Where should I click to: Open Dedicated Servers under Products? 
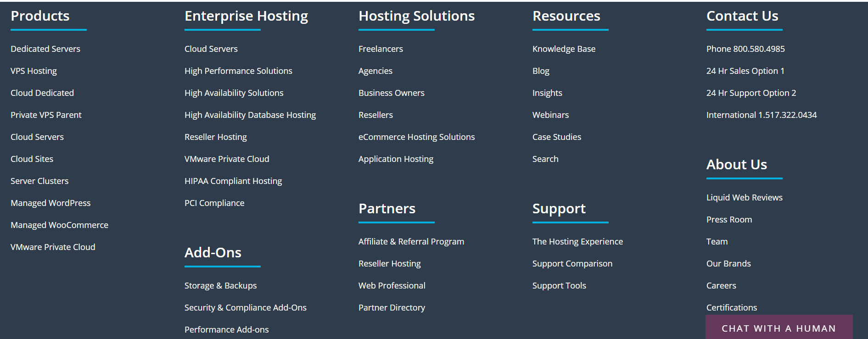[45, 49]
